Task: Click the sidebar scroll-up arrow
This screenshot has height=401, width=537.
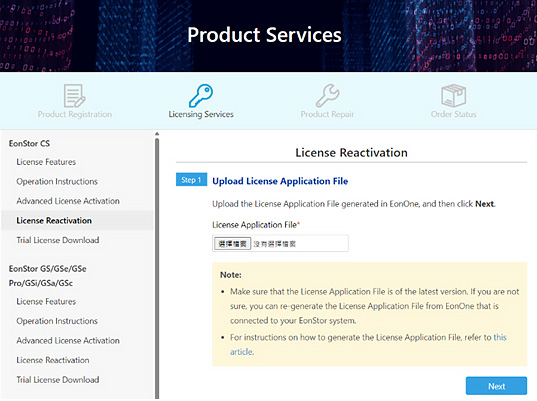Action: 157,134
